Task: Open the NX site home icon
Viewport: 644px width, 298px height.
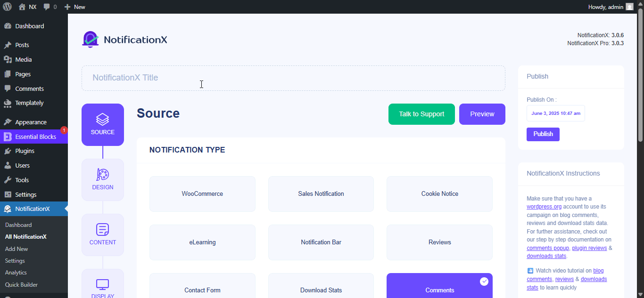Action: click(22, 7)
